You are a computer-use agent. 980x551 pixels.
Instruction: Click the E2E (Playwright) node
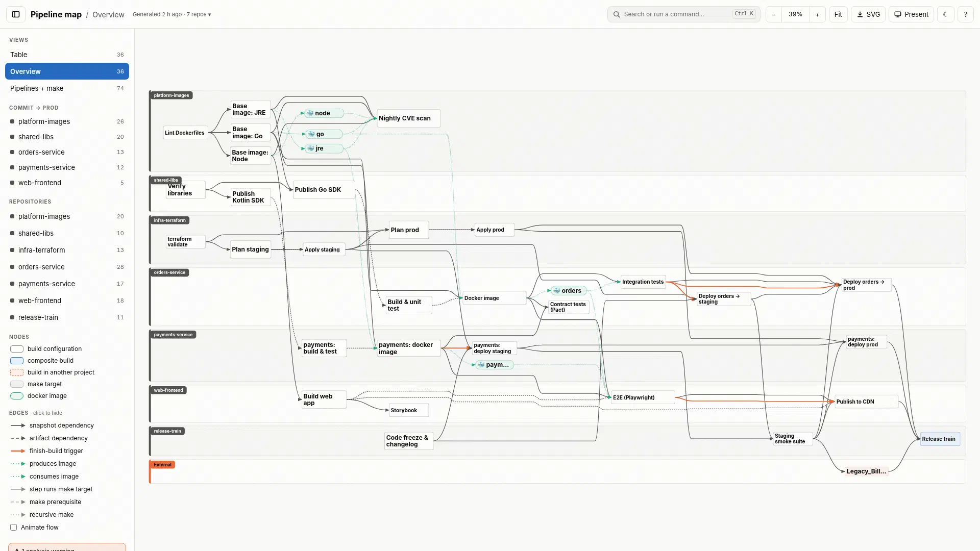[643, 397]
